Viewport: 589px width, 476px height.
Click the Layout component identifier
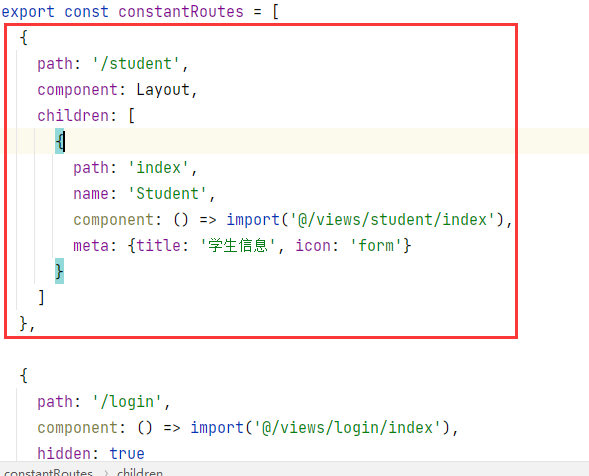163,90
